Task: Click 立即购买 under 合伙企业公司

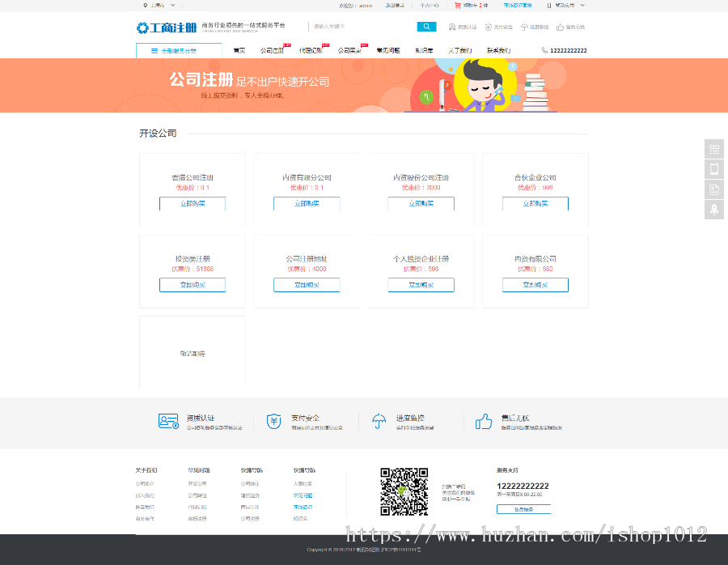Action: [x=535, y=203]
